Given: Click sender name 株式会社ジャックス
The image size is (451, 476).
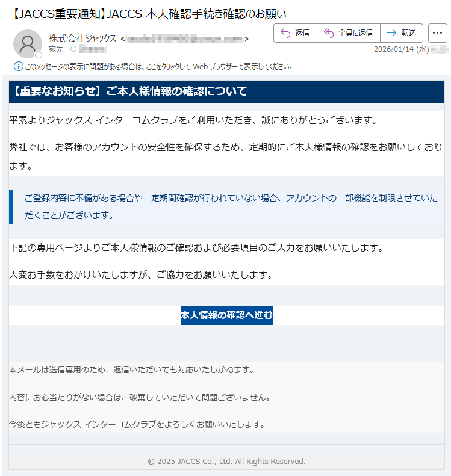Looking at the screenshot, I should click(82, 39).
